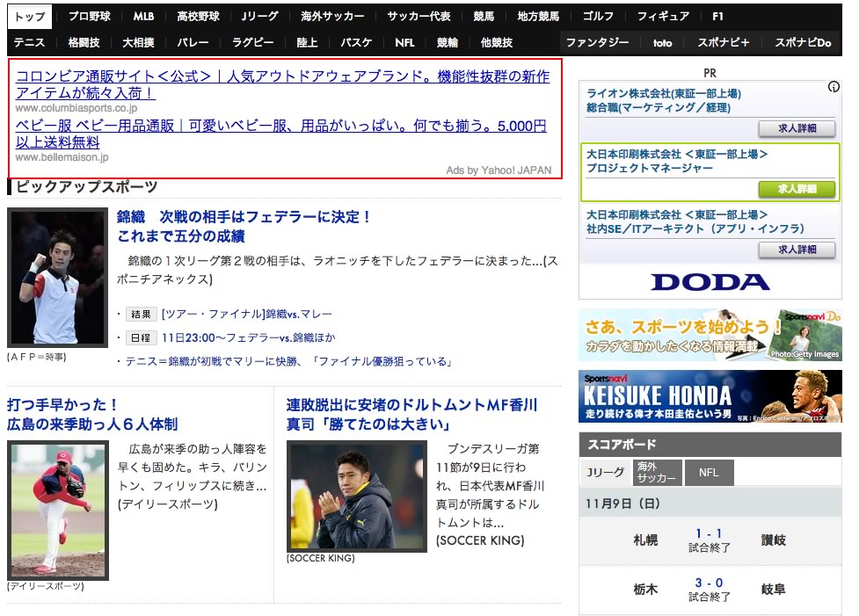859x616 pixels.
Task: Go to 海外サッカー in top navigation
Action: (x=332, y=17)
